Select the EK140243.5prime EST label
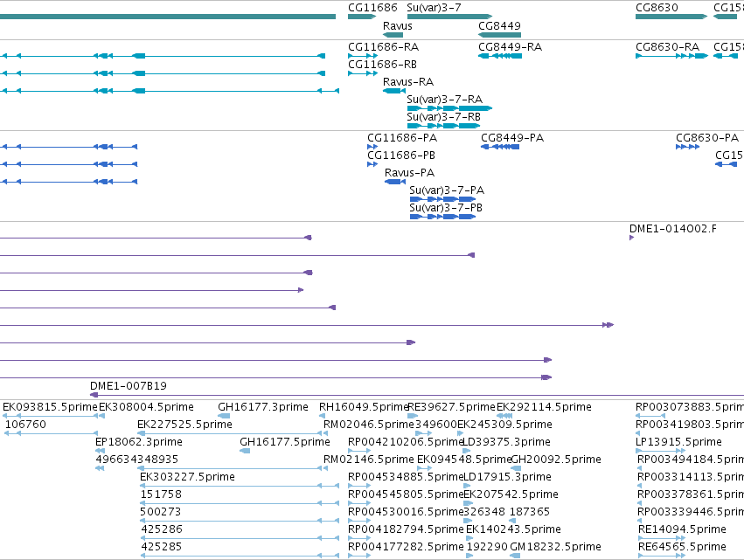The width and height of the screenshot is (744, 560). pyautogui.click(x=513, y=529)
